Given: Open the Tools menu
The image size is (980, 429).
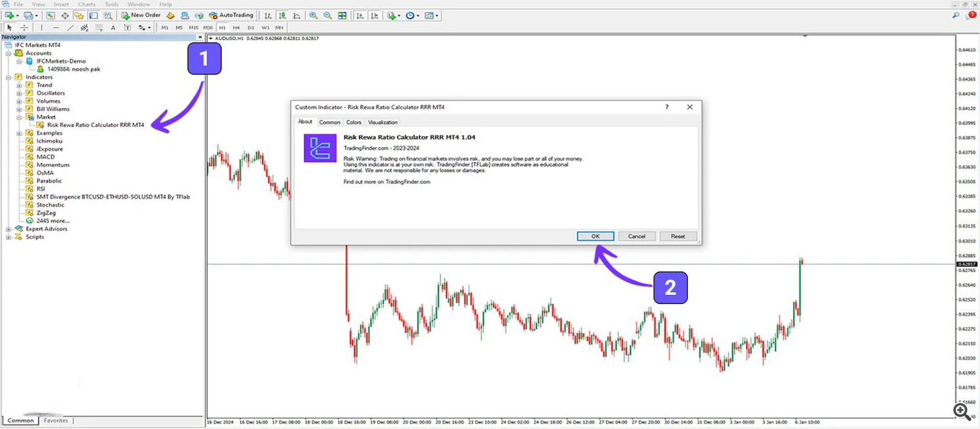Looking at the screenshot, I should click(x=112, y=5).
